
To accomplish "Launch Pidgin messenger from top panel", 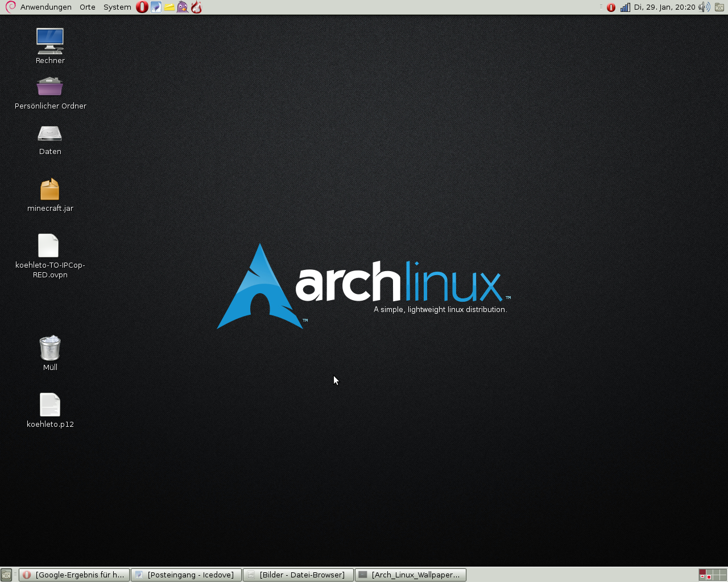I will coord(183,7).
